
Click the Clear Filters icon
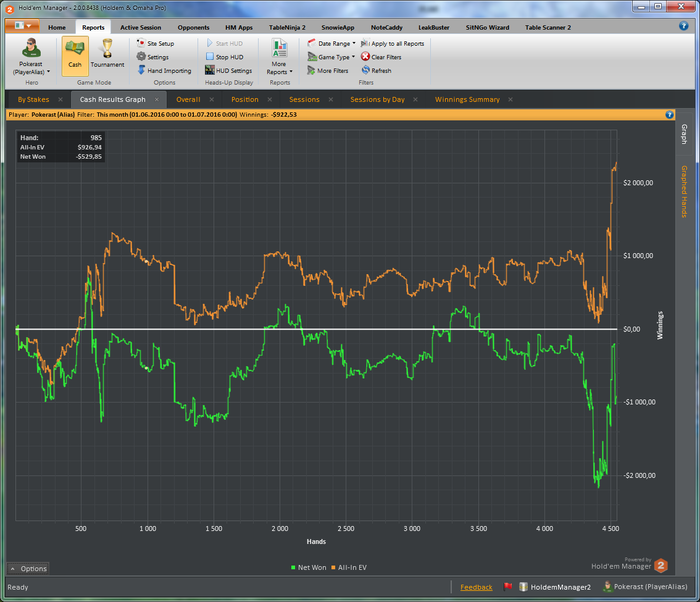[366, 57]
